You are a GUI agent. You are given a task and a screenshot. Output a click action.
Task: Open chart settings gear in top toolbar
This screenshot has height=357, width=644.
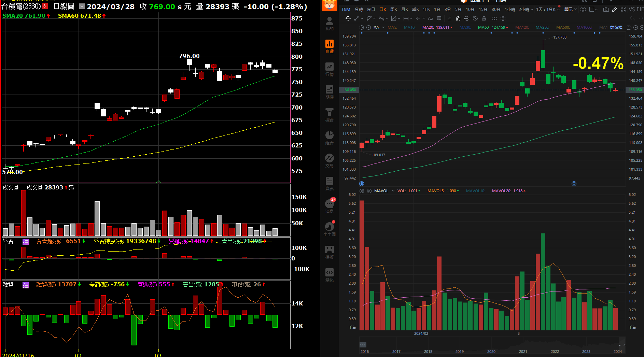pyautogui.click(x=583, y=10)
